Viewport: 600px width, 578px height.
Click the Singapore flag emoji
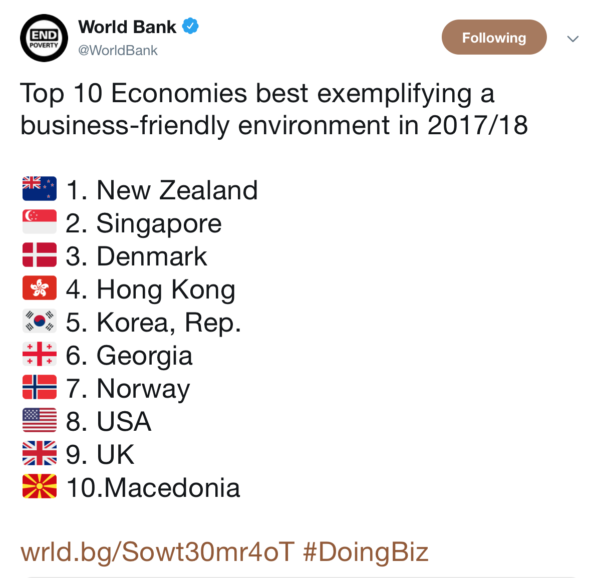click(39, 223)
